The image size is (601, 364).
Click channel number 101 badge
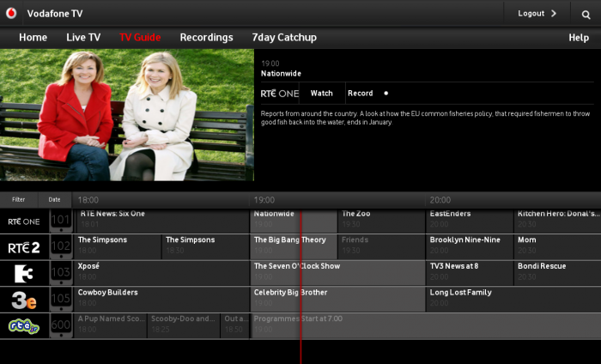[61, 221]
